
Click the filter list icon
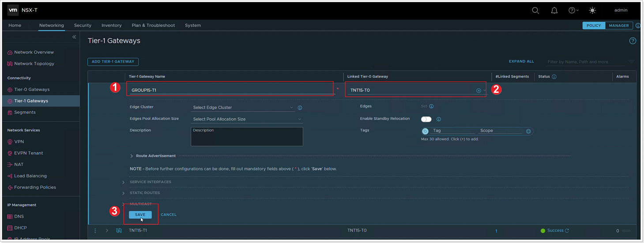[x=632, y=62]
